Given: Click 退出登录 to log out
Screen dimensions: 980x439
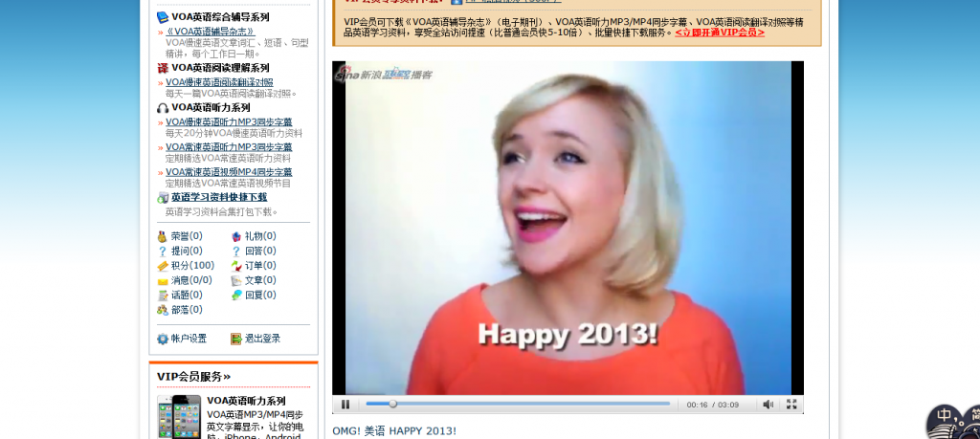Looking at the screenshot, I should click(262, 340).
